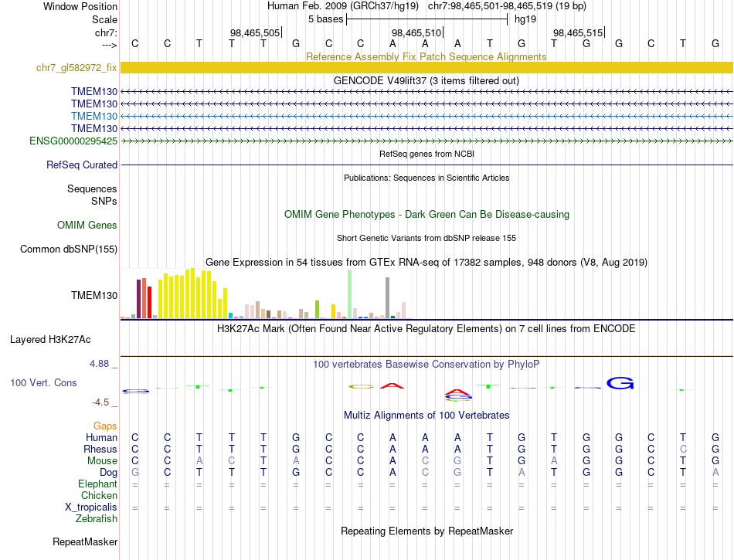Click the position marker 98,465,510
The height and width of the screenshot is (560, 734).
(416, 32)
